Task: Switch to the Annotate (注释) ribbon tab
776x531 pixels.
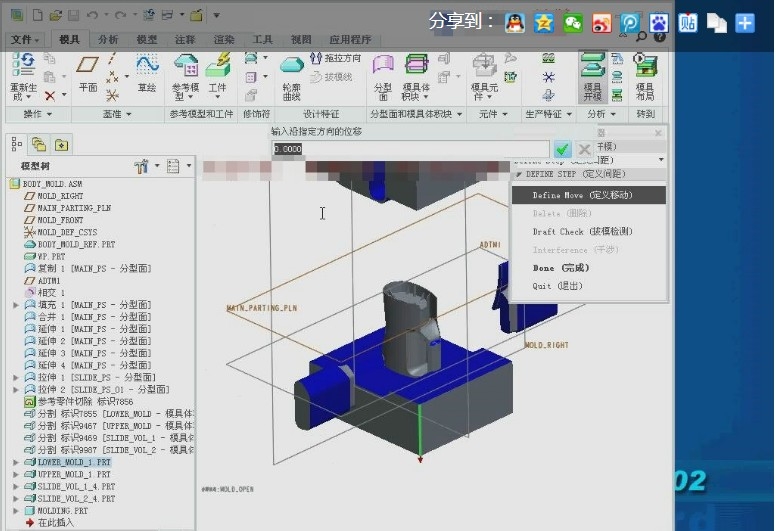Action: click(185, 40)
